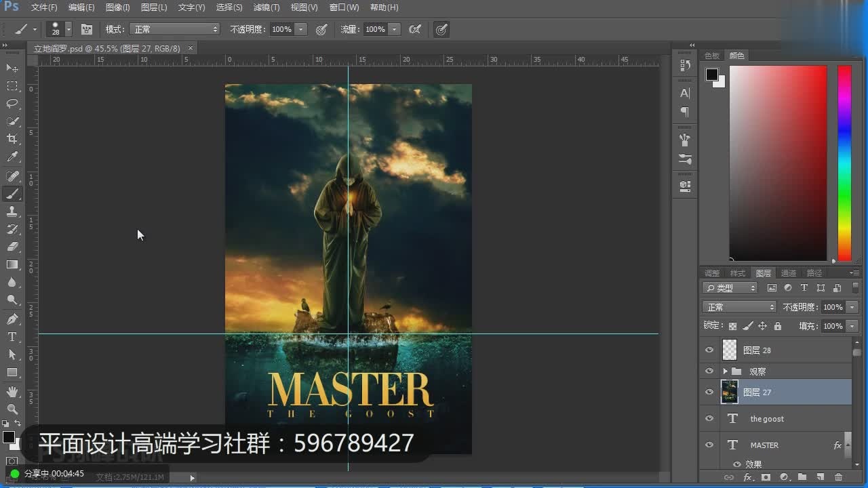Switch to the 通道 tab
The image size is (868, 488).
(789, 273)
